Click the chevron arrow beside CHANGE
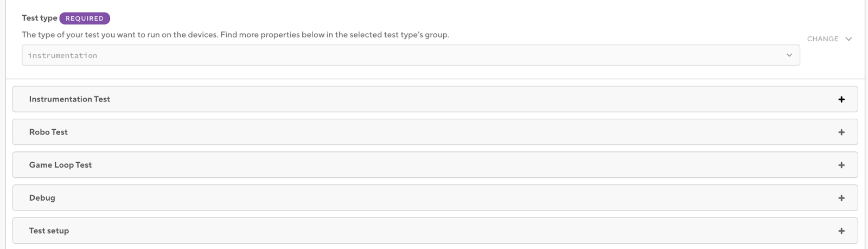This screenshot has width=868, height=249. [x=848, y=39]
